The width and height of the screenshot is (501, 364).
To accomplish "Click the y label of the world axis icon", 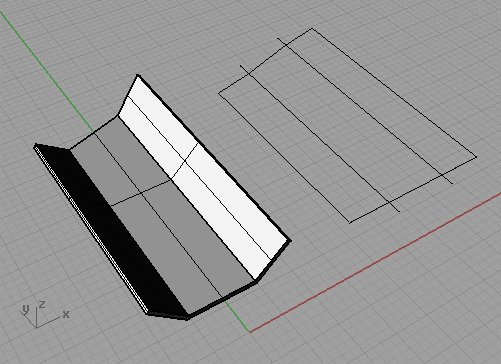I will pos(25,309).
